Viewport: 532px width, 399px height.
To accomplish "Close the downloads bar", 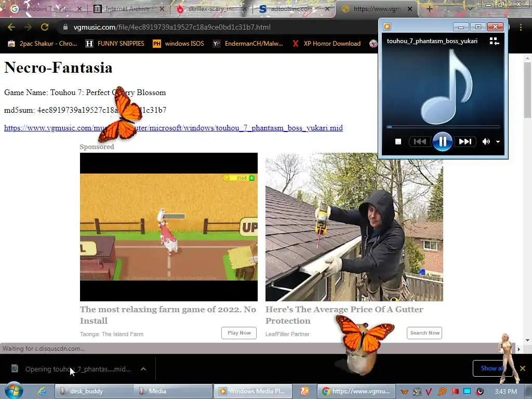I will (x=523, y=368).
